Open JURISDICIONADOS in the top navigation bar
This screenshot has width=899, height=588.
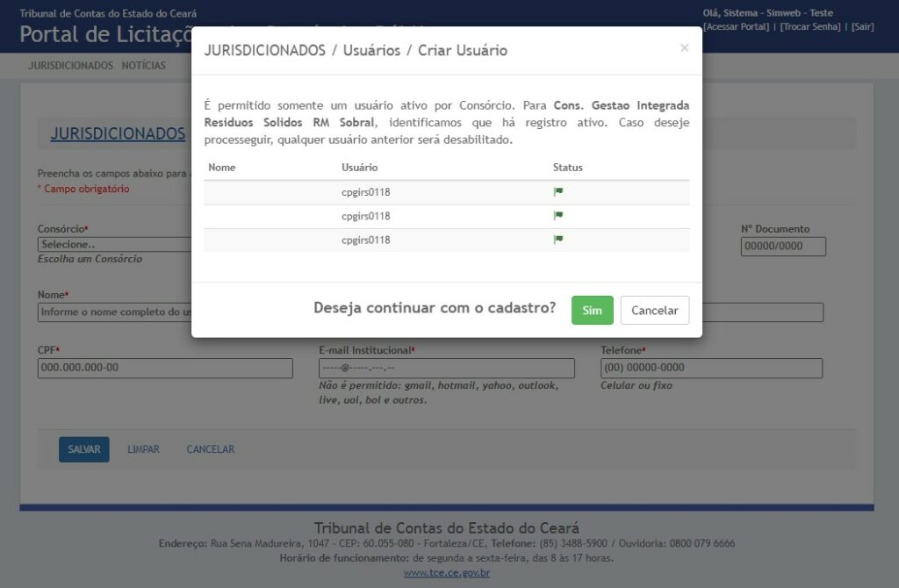[x=70, y=66]
